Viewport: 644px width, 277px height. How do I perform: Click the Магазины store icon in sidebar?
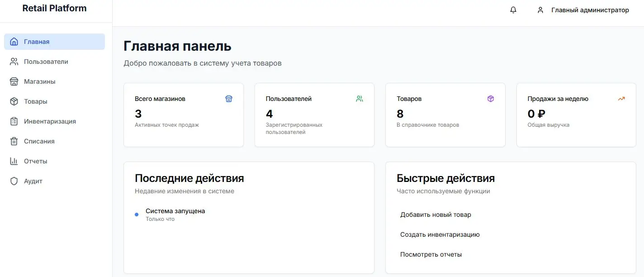click(x=14, y=81)
